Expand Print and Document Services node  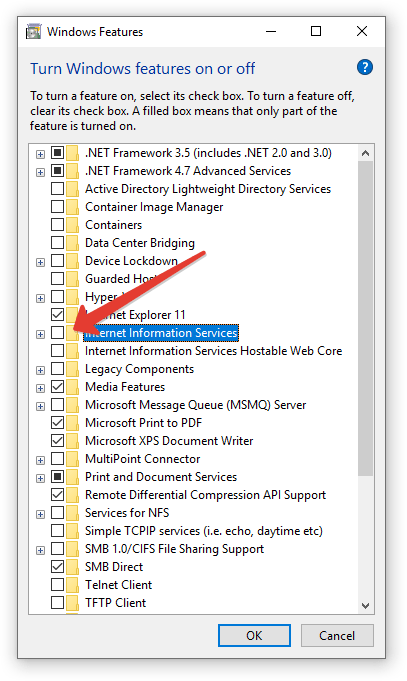click(40, 478)
